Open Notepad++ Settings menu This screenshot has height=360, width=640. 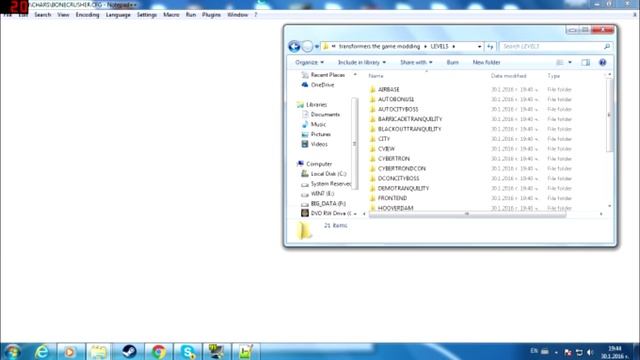click(147, 15)
